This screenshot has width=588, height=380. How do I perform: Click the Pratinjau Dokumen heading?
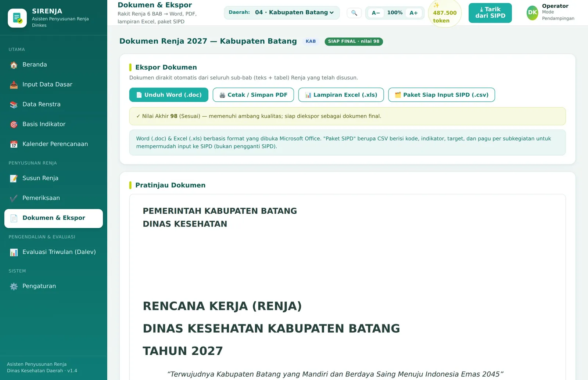pyautogui.click(x=170, y=185)
